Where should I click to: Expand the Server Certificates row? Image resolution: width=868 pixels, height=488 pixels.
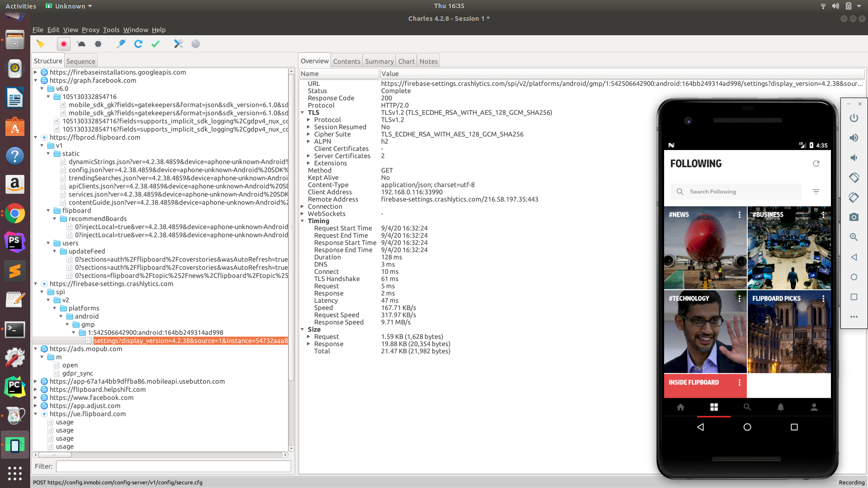point(309,156)
